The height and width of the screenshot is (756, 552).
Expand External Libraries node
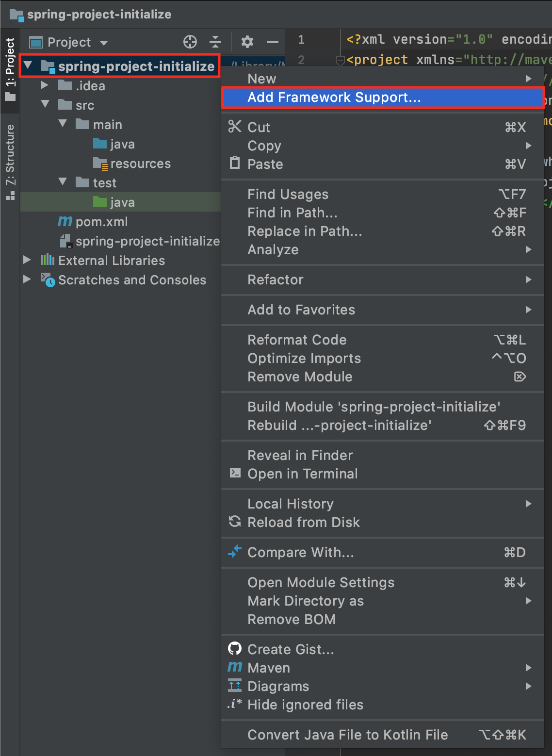point(27,260)
